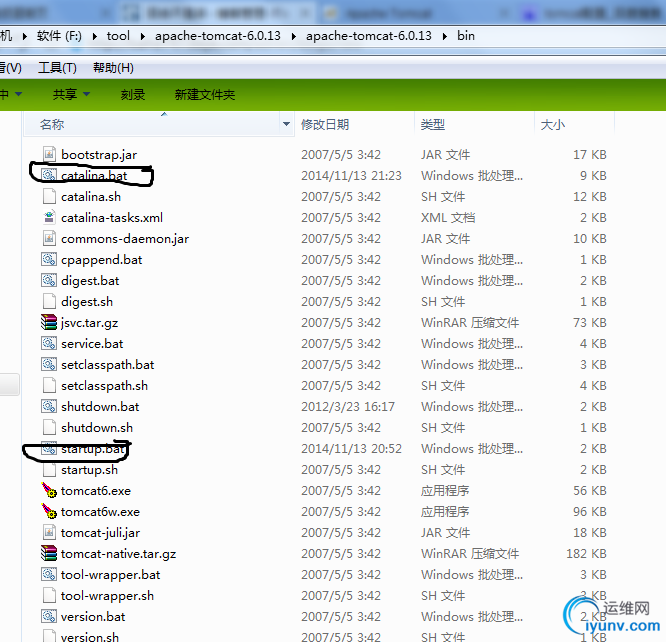Click the tomcat6.exe application icon
The width and height of the screenshot is (666, 642).
[x=49, y=490]
